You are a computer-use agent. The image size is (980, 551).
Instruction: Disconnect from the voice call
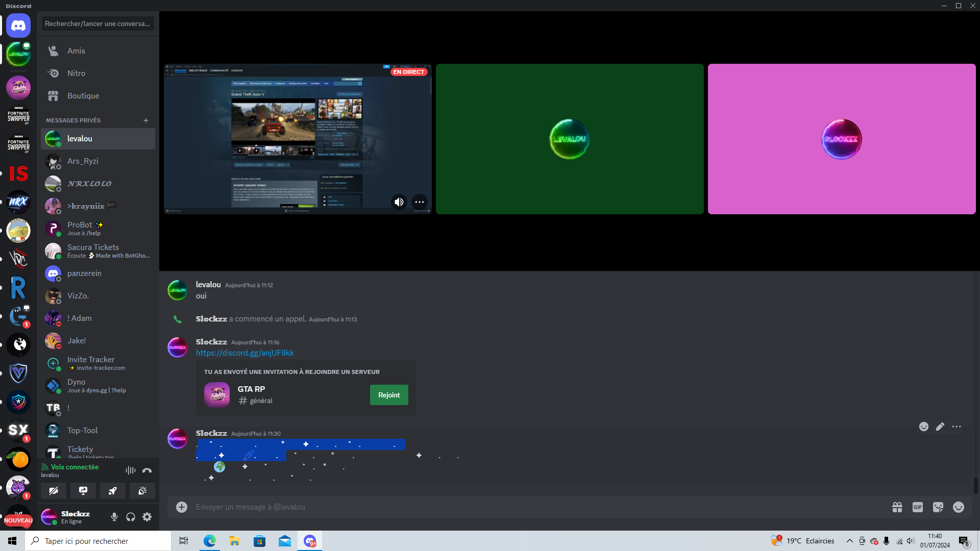click(x=147, y=470)
